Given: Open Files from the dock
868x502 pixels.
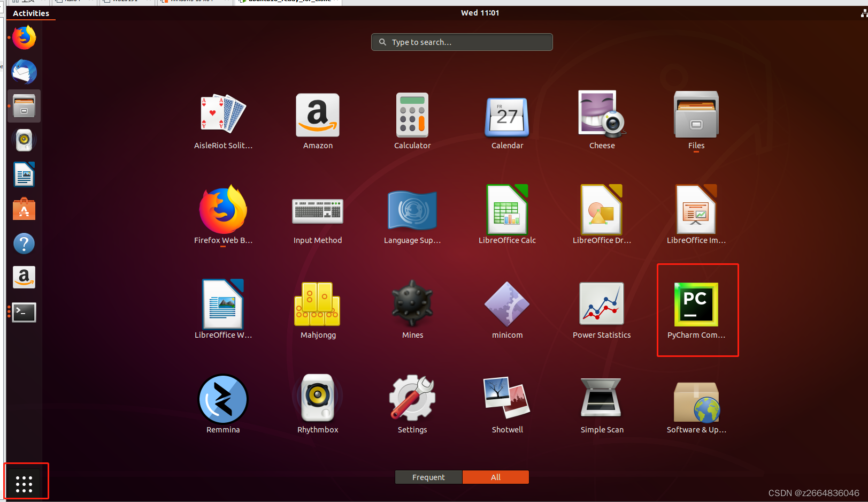Looking at the screenshot, I should coord(24,106).
